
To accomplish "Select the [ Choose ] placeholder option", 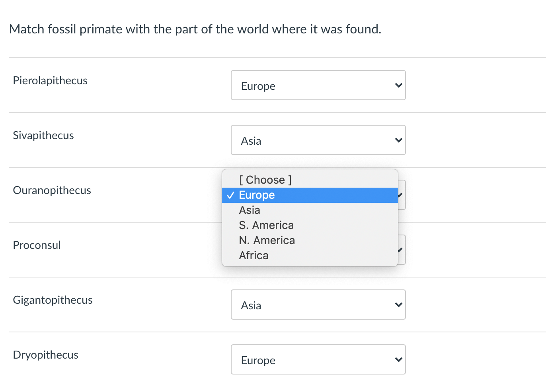I will [265, 180].
